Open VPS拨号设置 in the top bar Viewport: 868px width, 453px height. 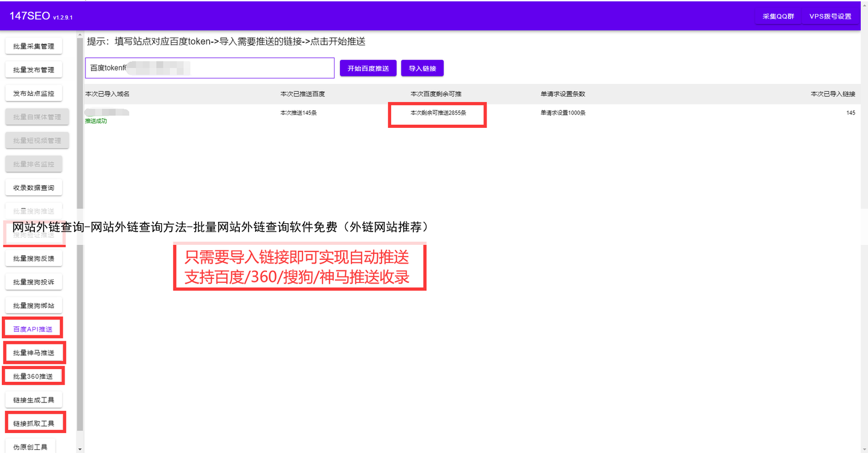point(830,16)
